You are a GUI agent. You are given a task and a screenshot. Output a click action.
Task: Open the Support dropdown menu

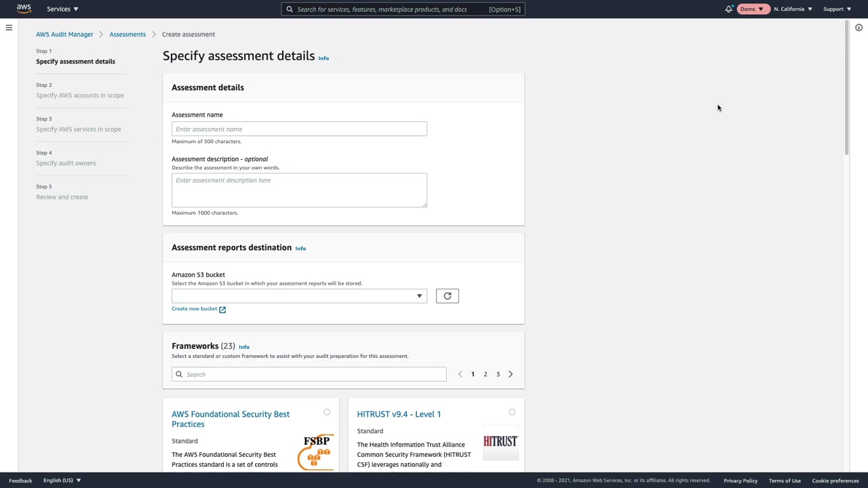click(837, 9)
